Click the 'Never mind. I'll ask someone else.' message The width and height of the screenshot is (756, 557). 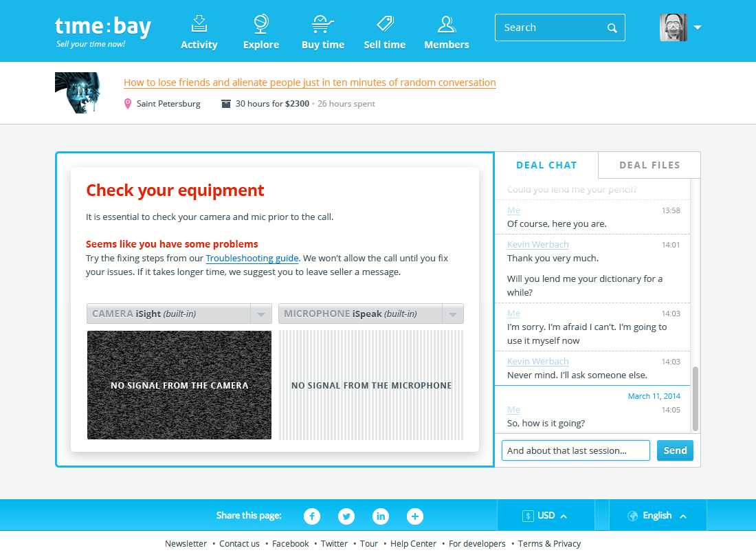pyautogui.click(x=577, y=375)
